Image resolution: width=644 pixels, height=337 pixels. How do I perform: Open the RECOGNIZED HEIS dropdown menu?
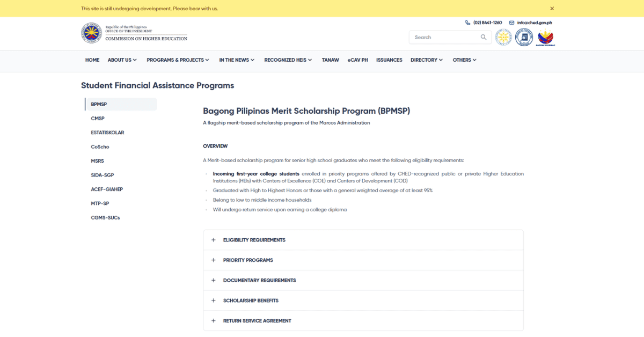pyautogui.click(x=288, y=60)
